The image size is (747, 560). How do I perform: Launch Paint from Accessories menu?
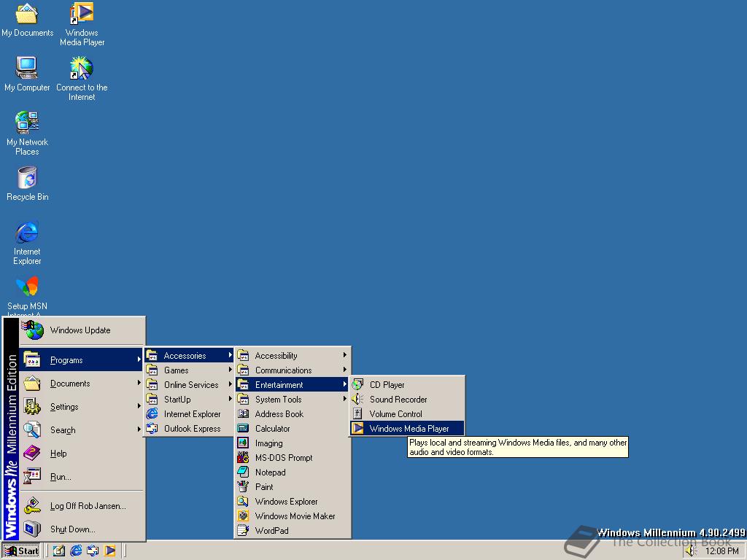[x=293, y=487]
